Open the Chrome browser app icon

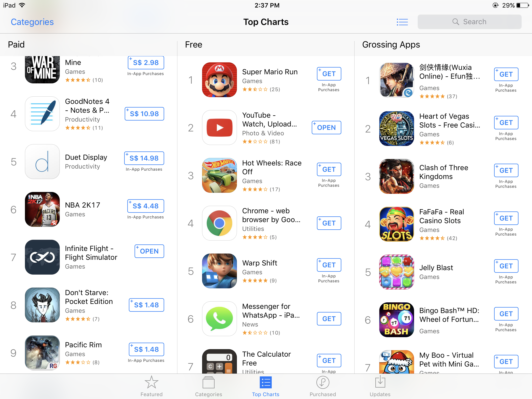(219, 223)
